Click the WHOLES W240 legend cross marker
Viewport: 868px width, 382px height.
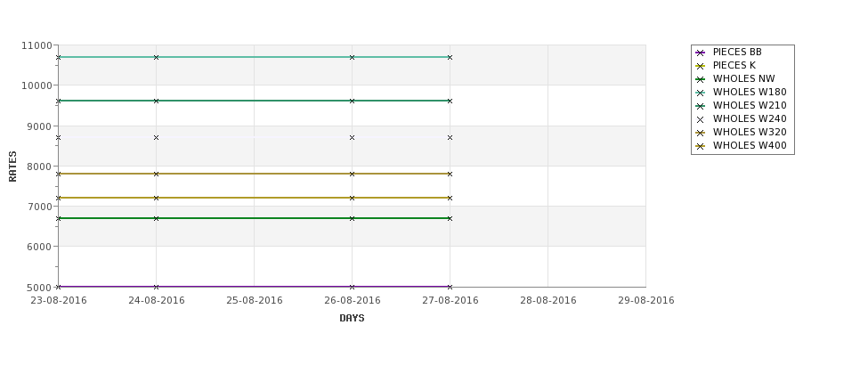point(701,119)
